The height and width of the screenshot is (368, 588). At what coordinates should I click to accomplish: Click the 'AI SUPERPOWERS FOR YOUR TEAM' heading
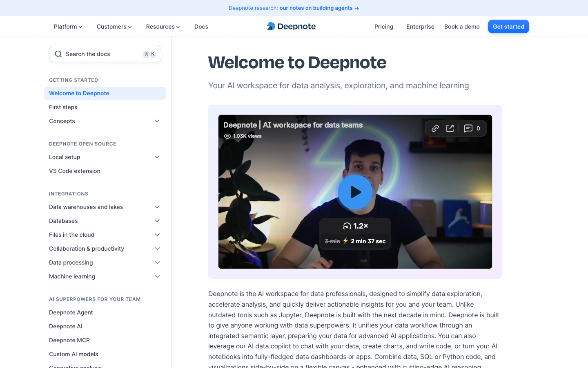95,299
